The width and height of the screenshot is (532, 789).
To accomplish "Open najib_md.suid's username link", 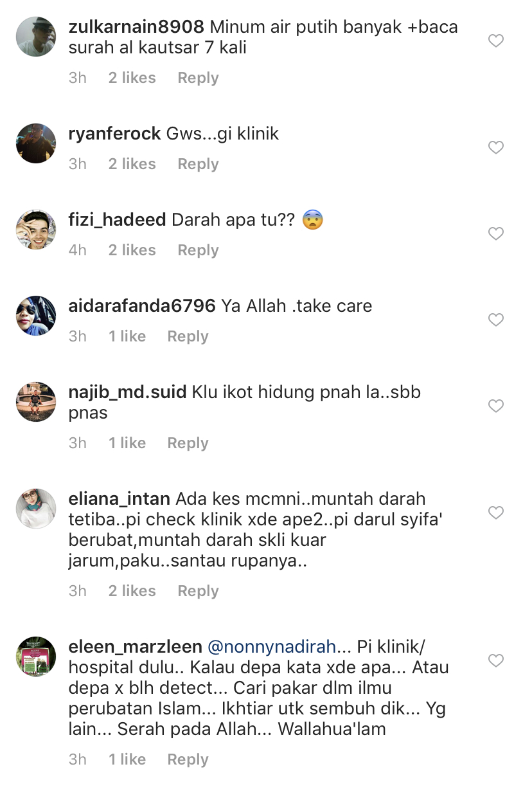I will pyautogui.click(x=127, y=392).
